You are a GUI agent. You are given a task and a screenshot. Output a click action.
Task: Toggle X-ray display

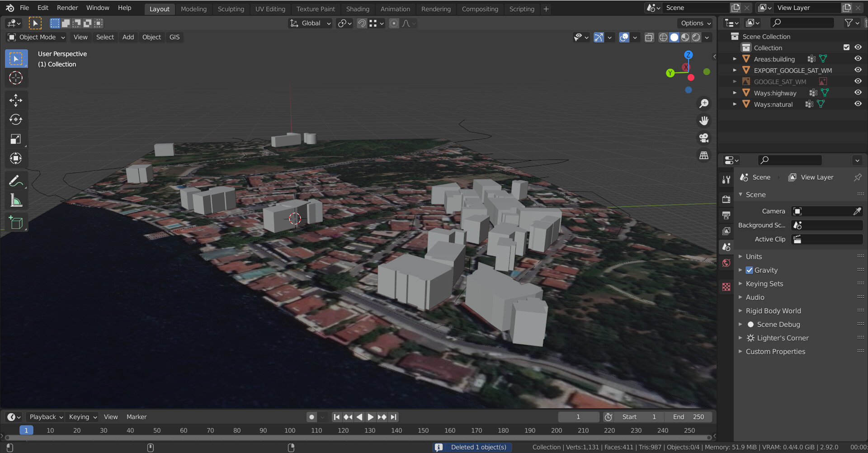[x=649, y=37]
